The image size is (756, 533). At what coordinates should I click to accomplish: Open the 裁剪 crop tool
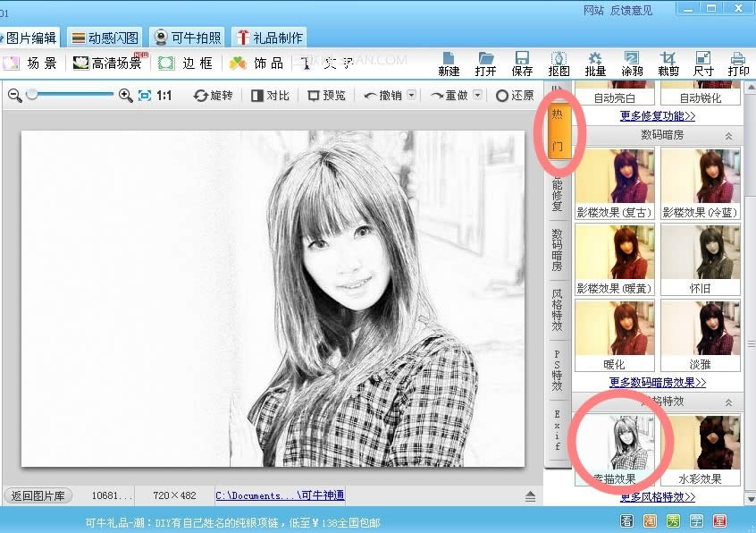coord(668,64)
